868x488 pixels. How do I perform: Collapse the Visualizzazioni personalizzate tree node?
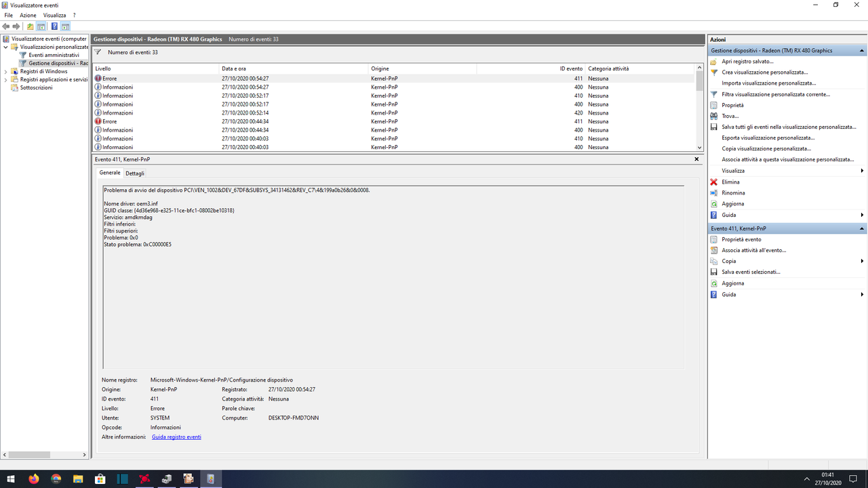point(6,47)
